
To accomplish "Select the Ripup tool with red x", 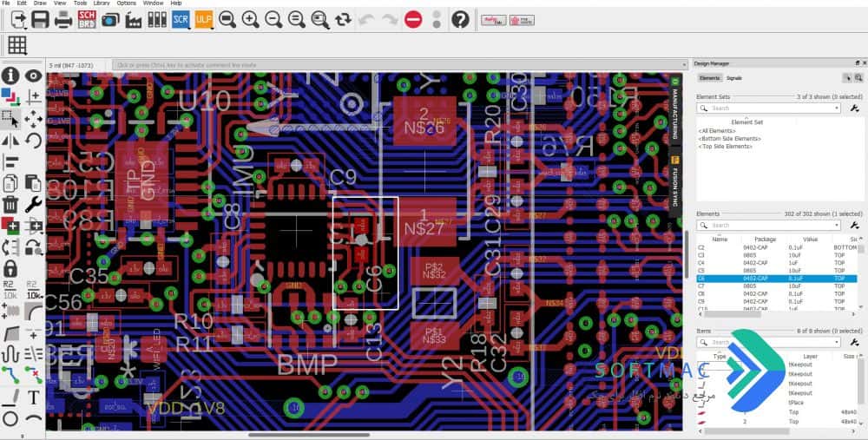I will [x=33, y=376].
